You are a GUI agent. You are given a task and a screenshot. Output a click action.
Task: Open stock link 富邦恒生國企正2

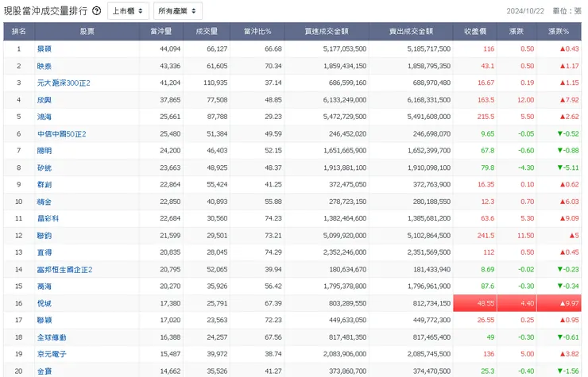pyautogui.click(x=65, y=269)
